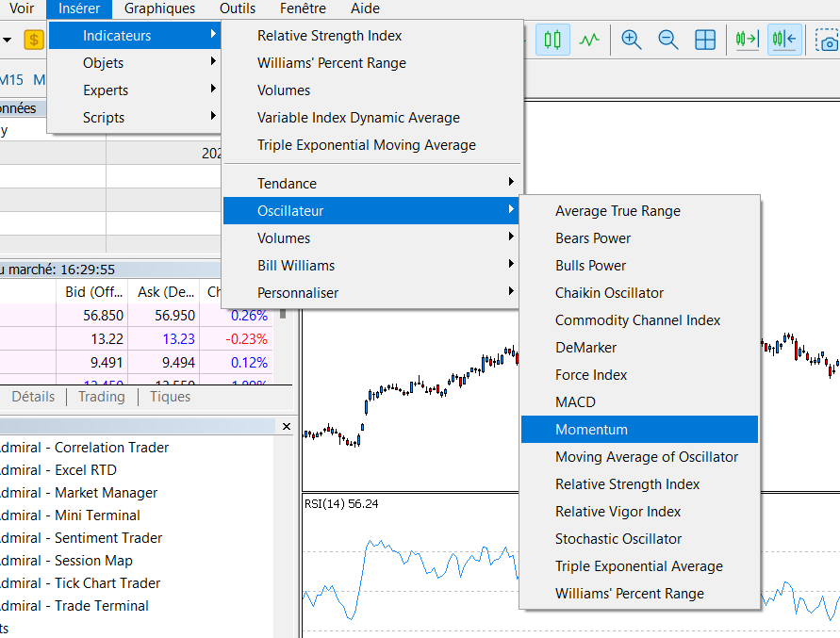Click the Bid column header
The height and width of the screenshot is (638, 840).
tap(92, 291)
